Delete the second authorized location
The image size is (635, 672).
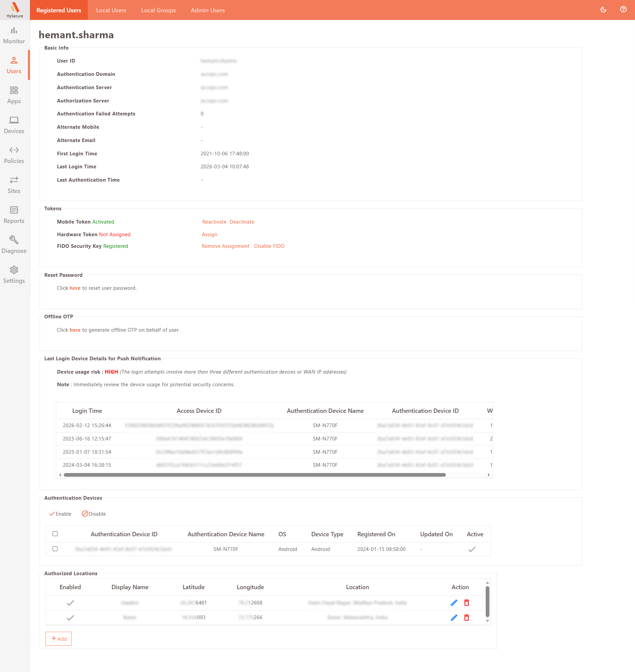tap(466, 617)
